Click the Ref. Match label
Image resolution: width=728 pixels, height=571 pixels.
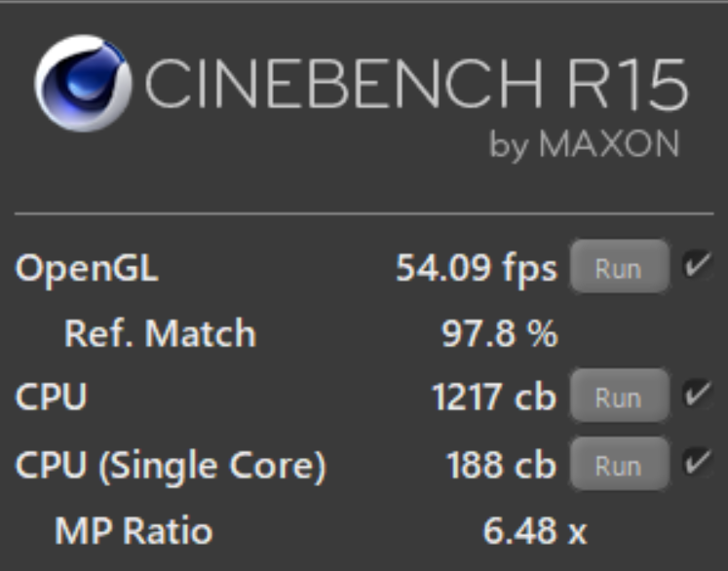[x=160, y=333]
